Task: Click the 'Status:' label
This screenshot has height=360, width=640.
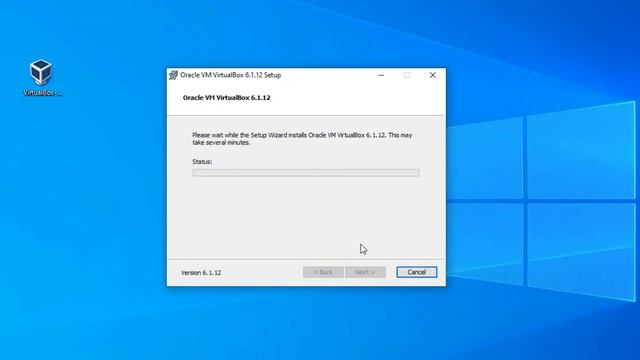Action: (202, 162)
